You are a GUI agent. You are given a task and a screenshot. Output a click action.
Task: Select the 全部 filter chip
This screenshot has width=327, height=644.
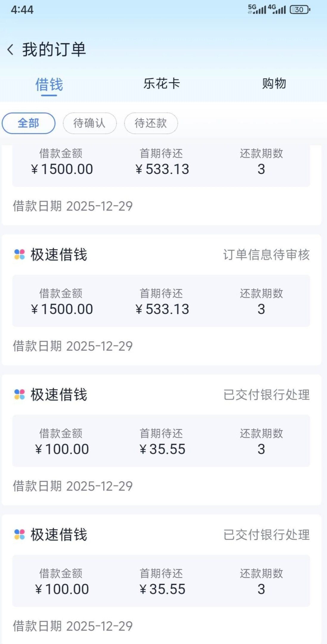point(29,123)
